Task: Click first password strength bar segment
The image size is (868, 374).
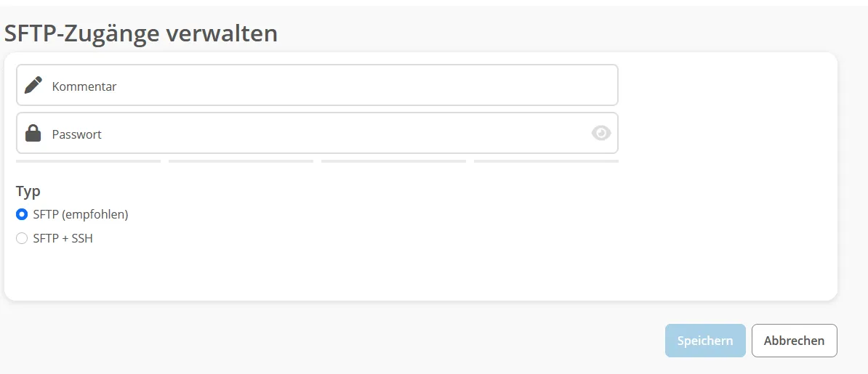Action: (x=89, y=161)
